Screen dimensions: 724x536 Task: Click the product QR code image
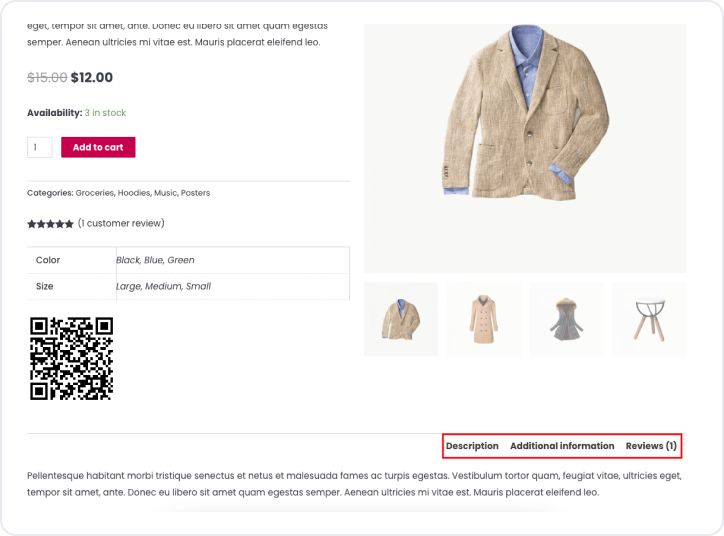(71, 358)
